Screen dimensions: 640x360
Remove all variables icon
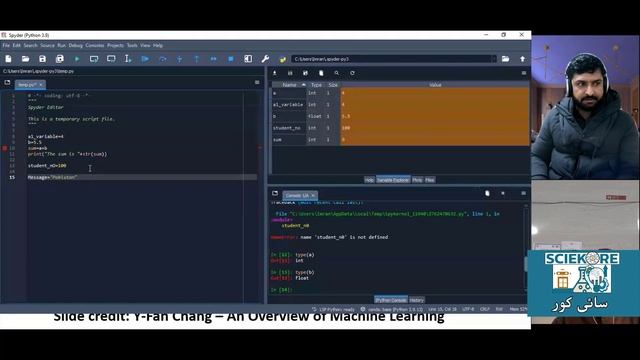click(x=321, y=73)
